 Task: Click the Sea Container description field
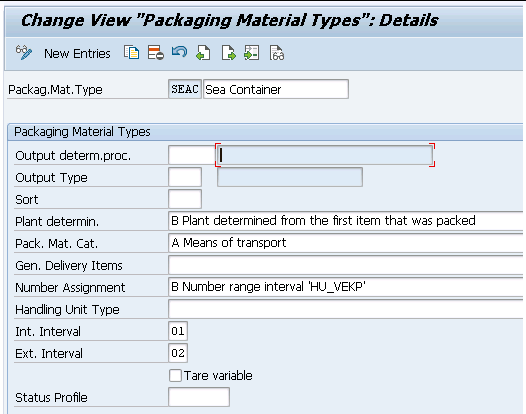(x=276, y=89)
